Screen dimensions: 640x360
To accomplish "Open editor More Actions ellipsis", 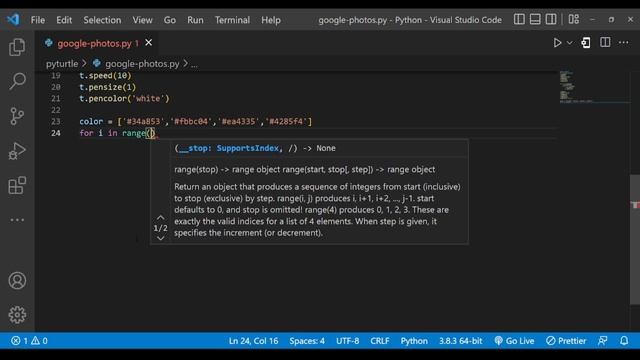I will click(x=624, y=42).
